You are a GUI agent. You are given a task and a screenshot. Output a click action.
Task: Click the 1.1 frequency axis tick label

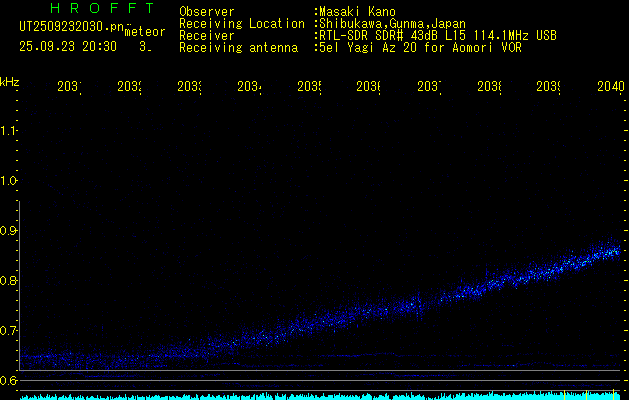tap(9, 131)
